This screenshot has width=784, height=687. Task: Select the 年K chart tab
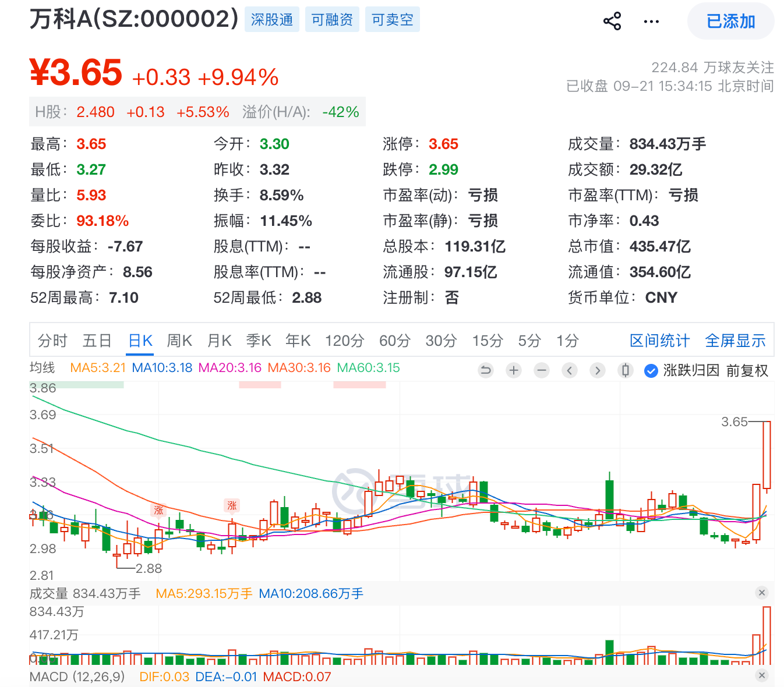pyautogui.click(x=298, y=341)
